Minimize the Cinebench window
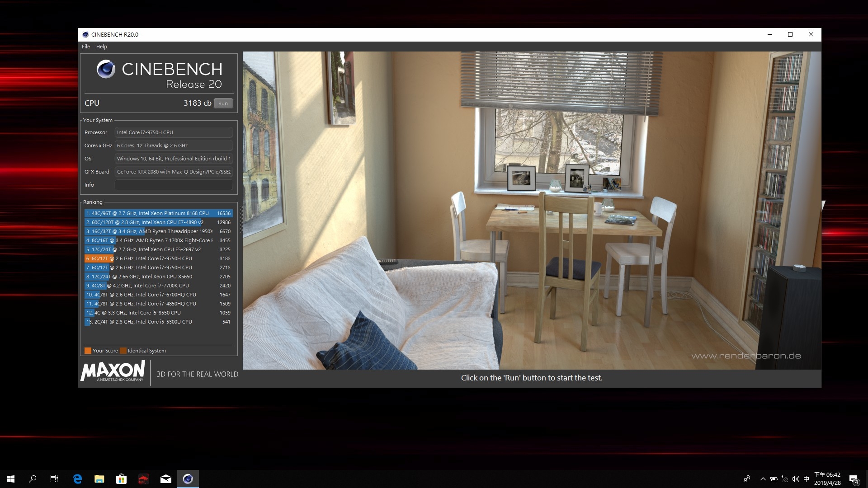Viewport: 868px width, 488px height. coord(769,34)
